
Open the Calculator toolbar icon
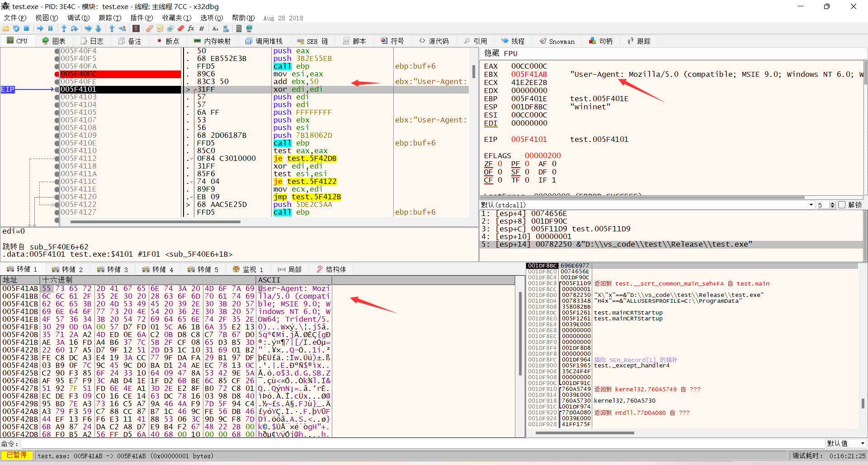(239, 28)
